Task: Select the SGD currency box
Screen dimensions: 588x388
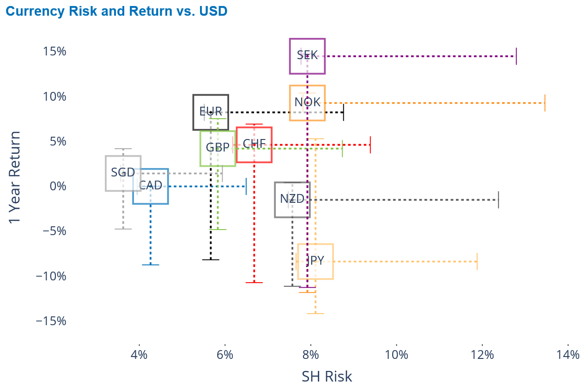Action: point(123,173)
